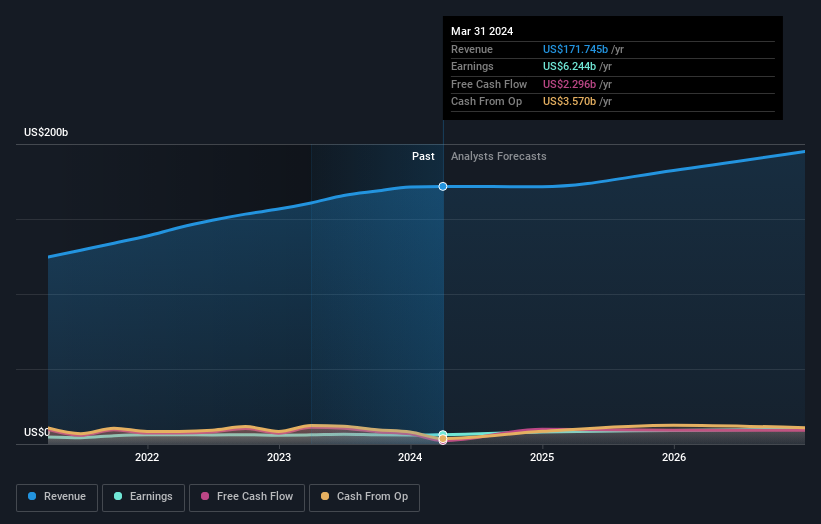821x524 pixels.
Task: Click the tooltip Cash From Op row label
Action: (x=486, y=102)
